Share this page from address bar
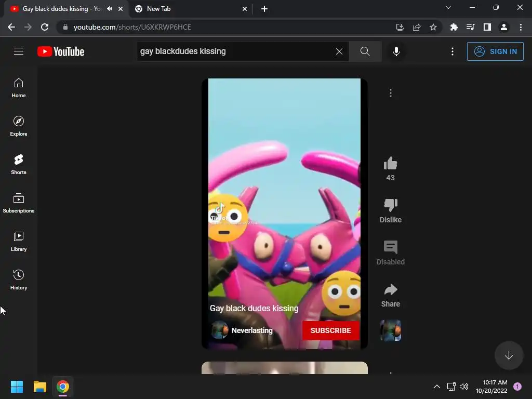The image size is (532, 399). (x=417, y=27)
